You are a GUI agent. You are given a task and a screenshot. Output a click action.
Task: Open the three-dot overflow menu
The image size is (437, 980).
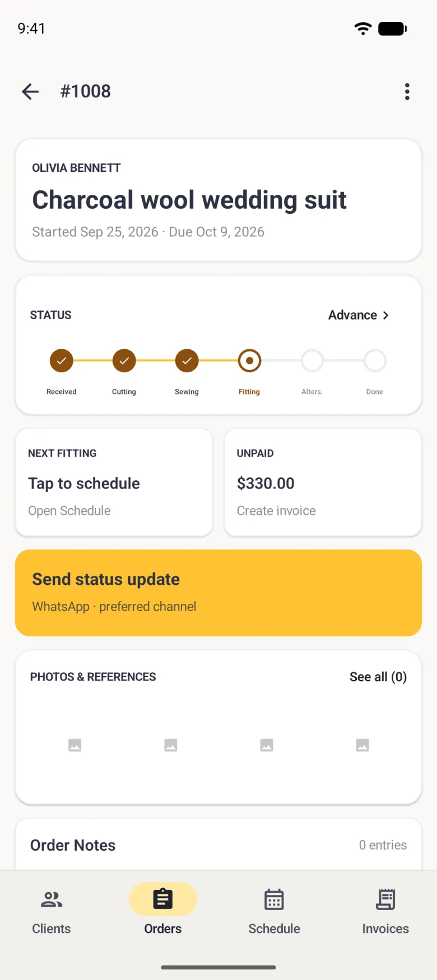(407, 91)
